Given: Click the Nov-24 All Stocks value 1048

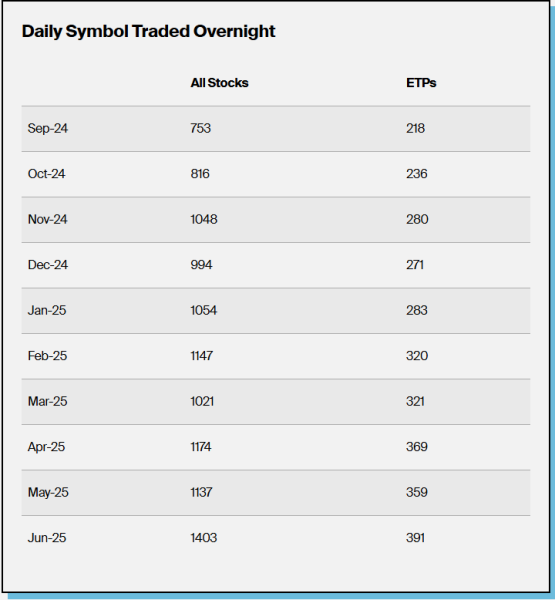Looking at the screenshot, I should [x=204, y=219].
